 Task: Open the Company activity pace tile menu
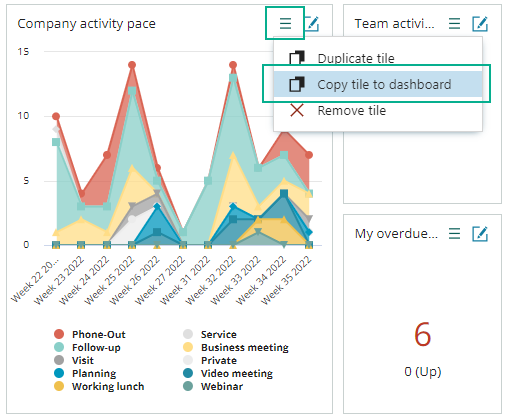(285, 24)
